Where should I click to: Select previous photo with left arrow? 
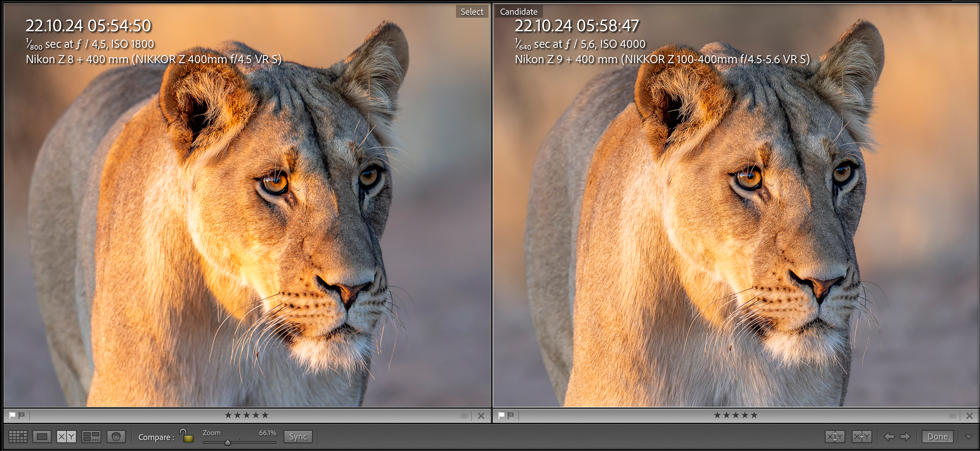(889, 437)
